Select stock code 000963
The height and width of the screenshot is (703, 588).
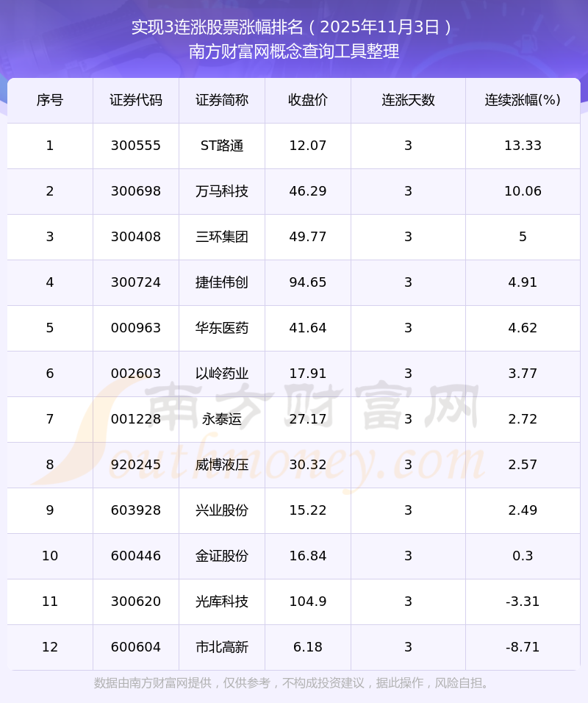coord(136,328)
